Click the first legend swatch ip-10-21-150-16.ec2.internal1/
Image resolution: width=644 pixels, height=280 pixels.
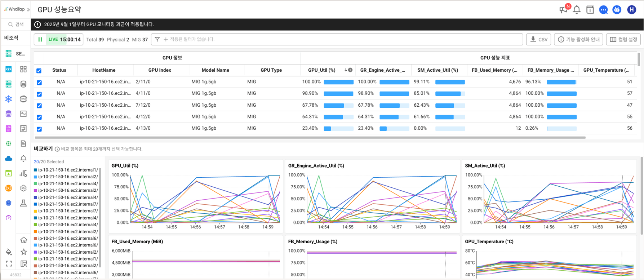[35, 170]
